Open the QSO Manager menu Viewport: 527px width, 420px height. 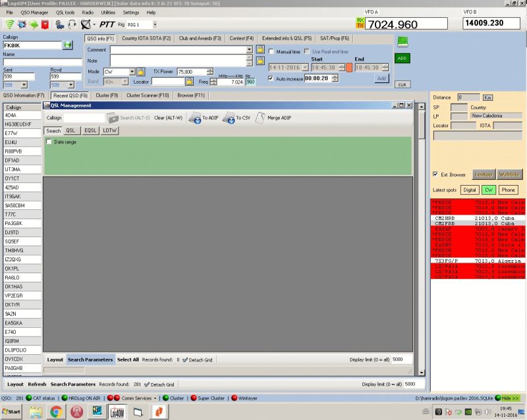coord(34,13)
